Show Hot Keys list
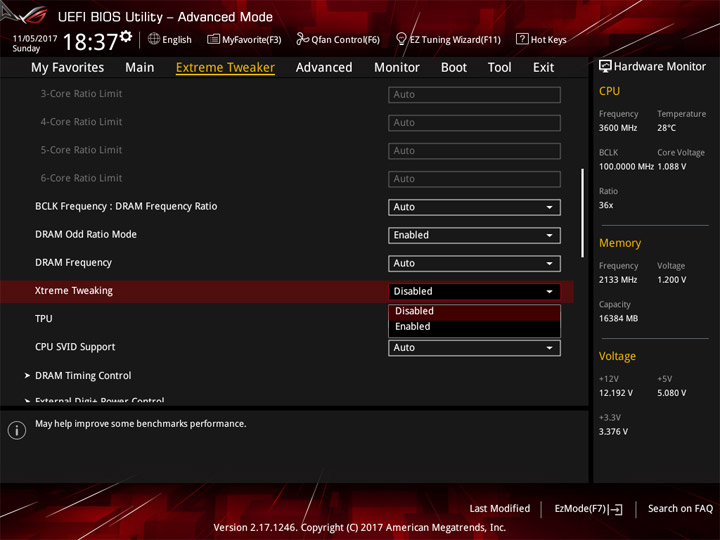Screen dimensions: 720x540 click(541, 39)
